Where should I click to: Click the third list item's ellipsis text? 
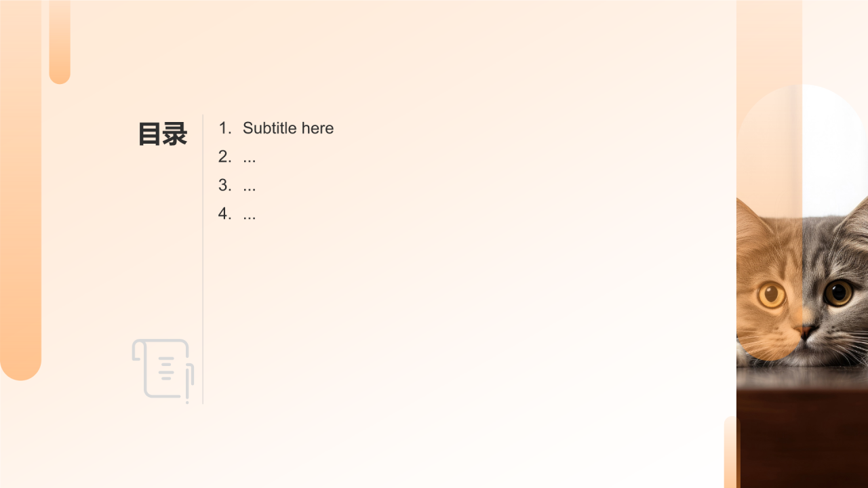point(250,186)
